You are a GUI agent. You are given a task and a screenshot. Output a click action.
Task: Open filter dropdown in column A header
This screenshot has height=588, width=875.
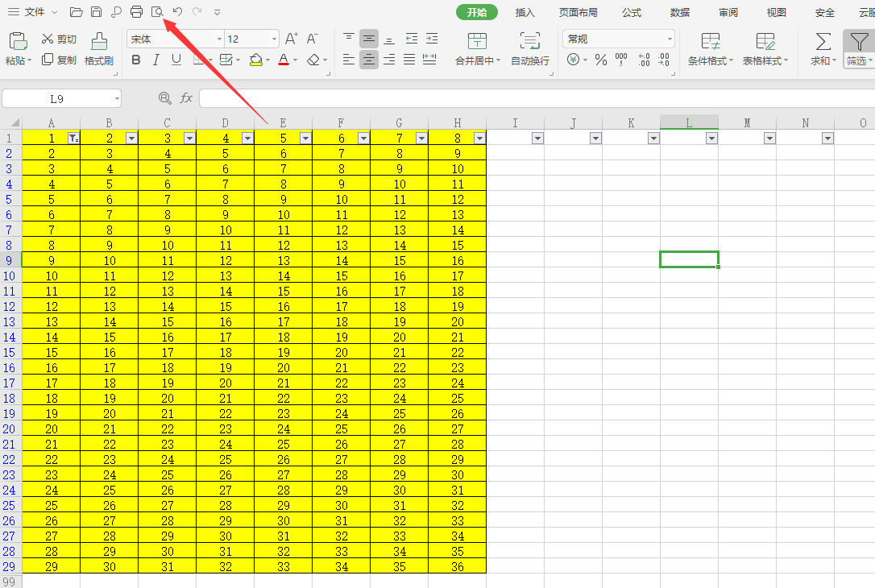point(73,139)
